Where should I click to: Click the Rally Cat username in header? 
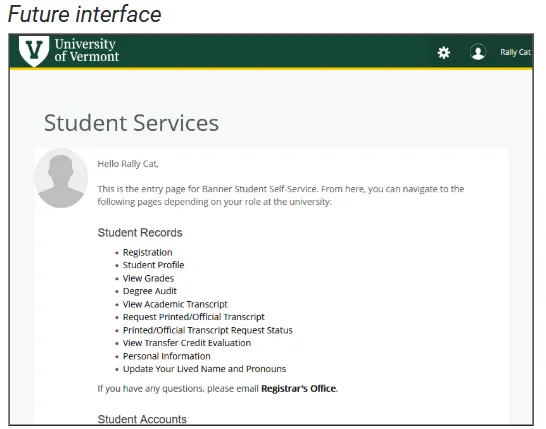[x=515, y=52]
